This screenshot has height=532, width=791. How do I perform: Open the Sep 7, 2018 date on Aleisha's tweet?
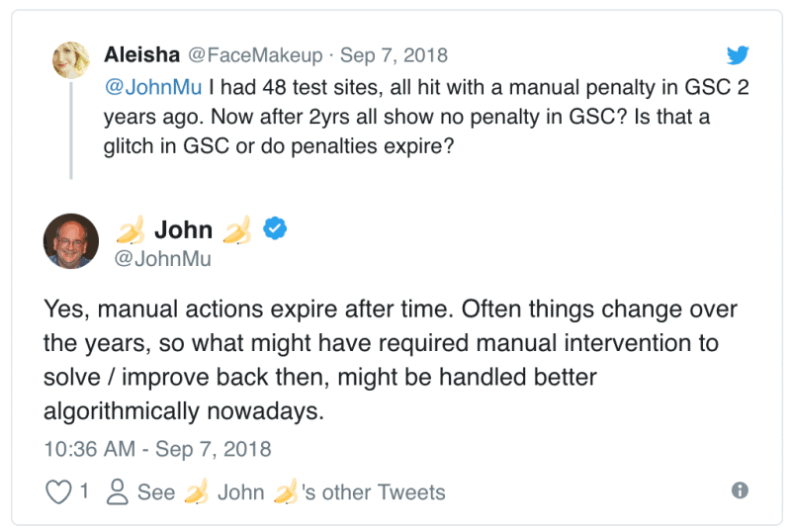pyautogui.click(x=395, y=55)
